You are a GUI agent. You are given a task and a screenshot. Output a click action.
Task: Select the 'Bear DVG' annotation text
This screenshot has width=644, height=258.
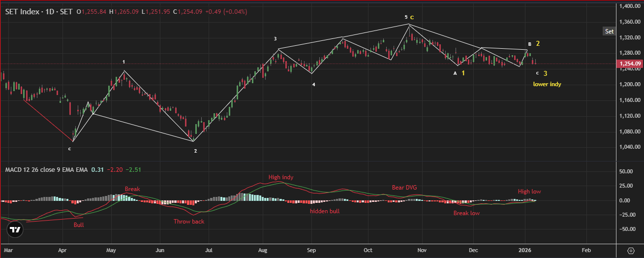tap(404, 188)
